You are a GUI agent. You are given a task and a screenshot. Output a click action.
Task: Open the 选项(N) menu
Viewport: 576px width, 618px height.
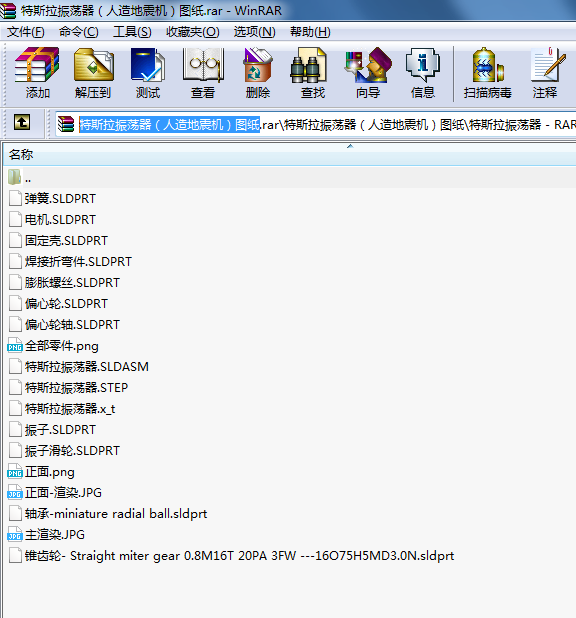[254, 32]
